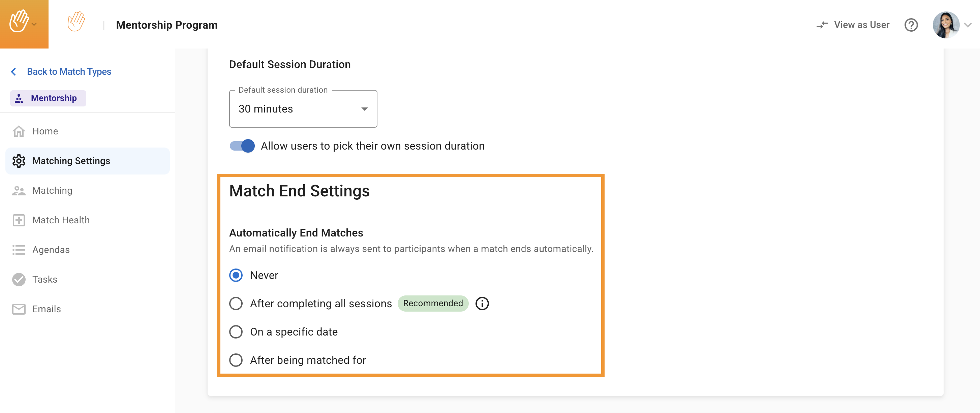The height and width of the screenshot is (413, 980).
Task: Click the Match Health plus icon
Action: pyautogui.click(x=19, y=220)
